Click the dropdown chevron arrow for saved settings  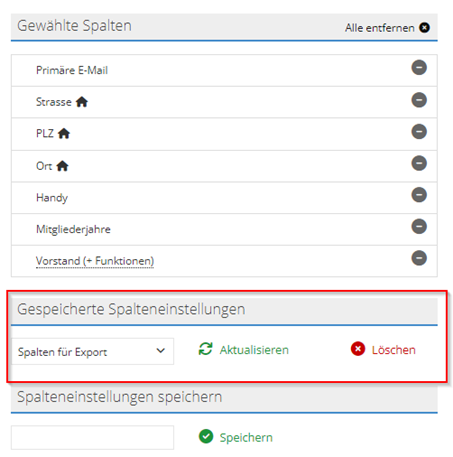[x=161, y=351]
